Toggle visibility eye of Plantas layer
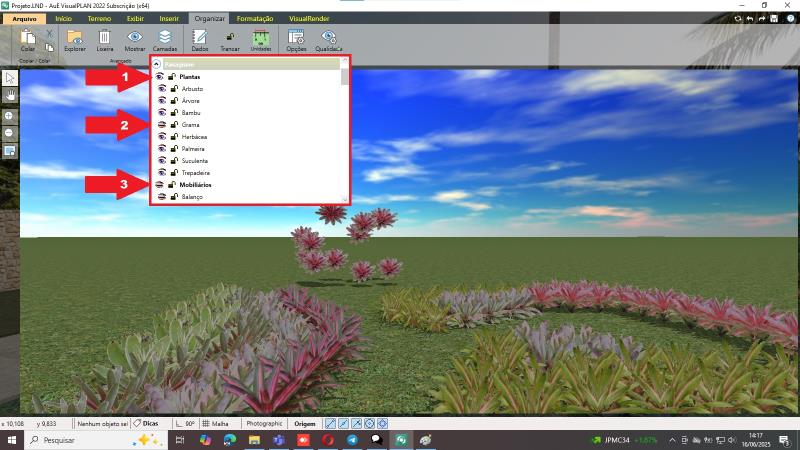The image size is (800, 450). coord(159,77)
